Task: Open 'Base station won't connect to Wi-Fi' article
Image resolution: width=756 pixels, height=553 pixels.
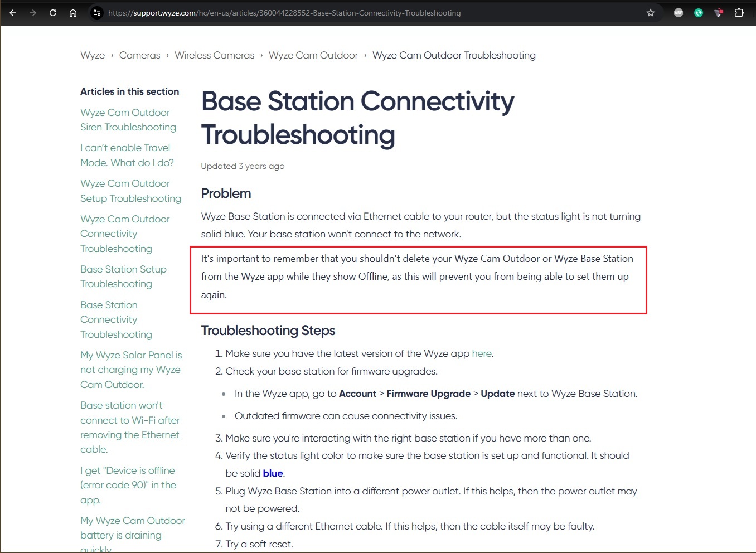Action: point(130,427)
